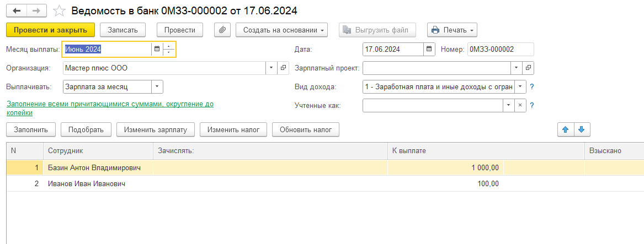
Task: Click Изменить налог button
Action: coord(233,129)
